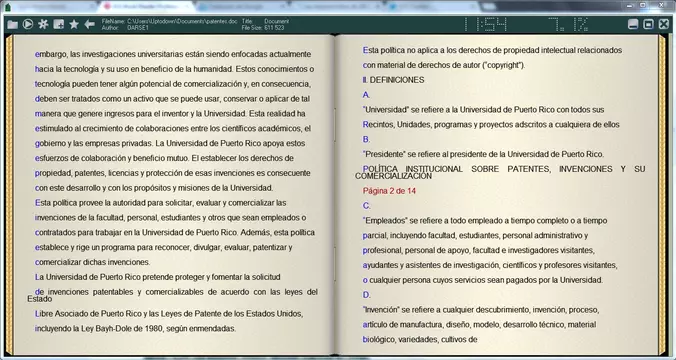
Task: Start auto-reading with the play button
Action: point(28,24)
